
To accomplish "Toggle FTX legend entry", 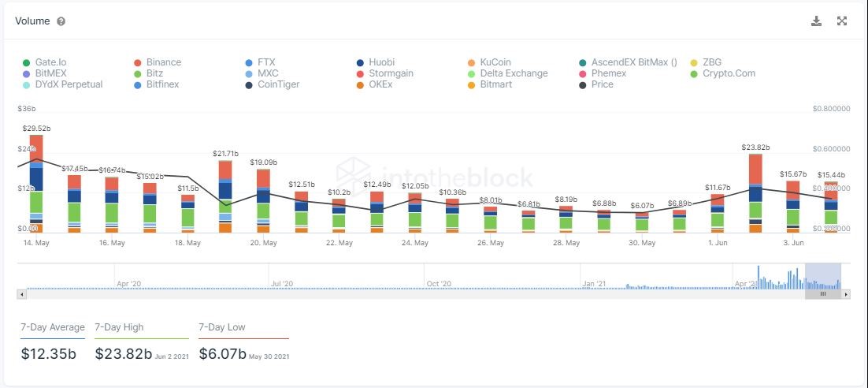I will tap(266, 62).
